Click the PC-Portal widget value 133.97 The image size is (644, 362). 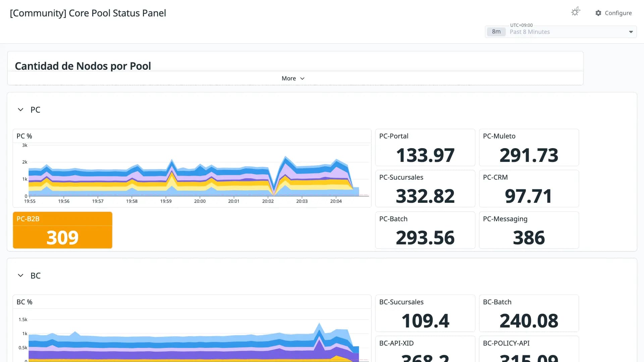[425, 155]
